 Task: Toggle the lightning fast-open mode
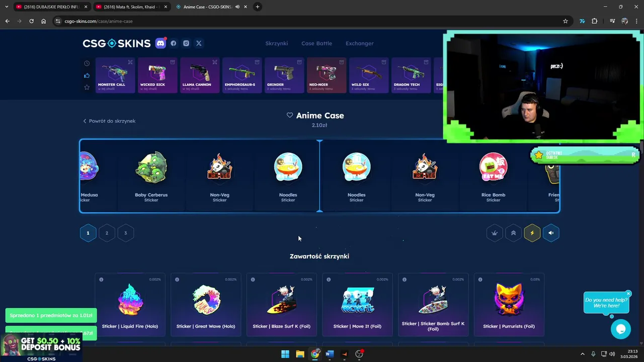pyautogui.click(x=532, y=233)
